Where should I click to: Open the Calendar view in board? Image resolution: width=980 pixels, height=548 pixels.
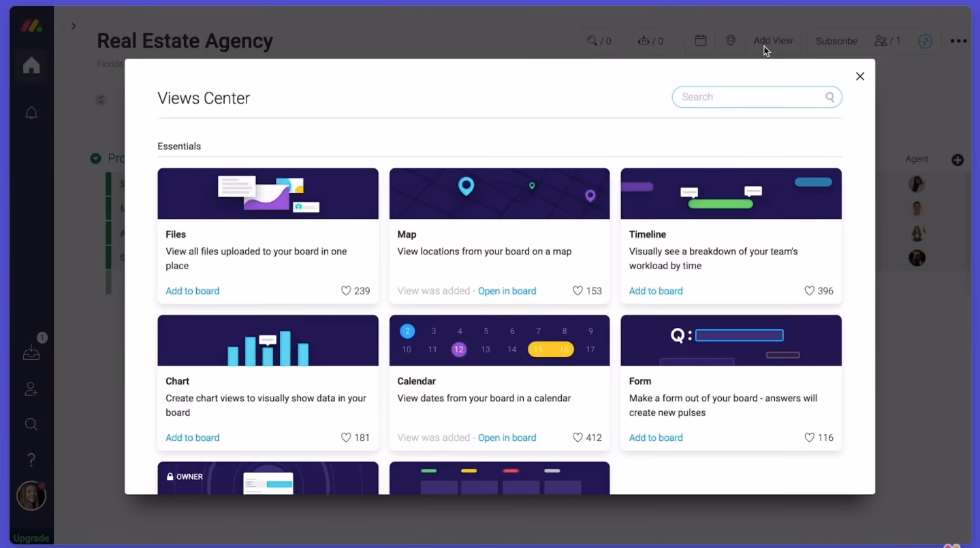click(507, 438)
